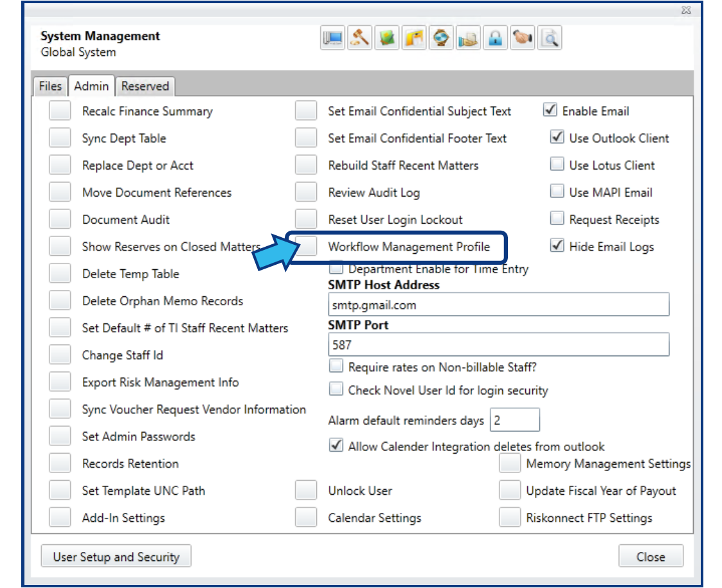Click the yellow folder toolbar icon
This screenshot has width=722, height=588.
(414, 38)
